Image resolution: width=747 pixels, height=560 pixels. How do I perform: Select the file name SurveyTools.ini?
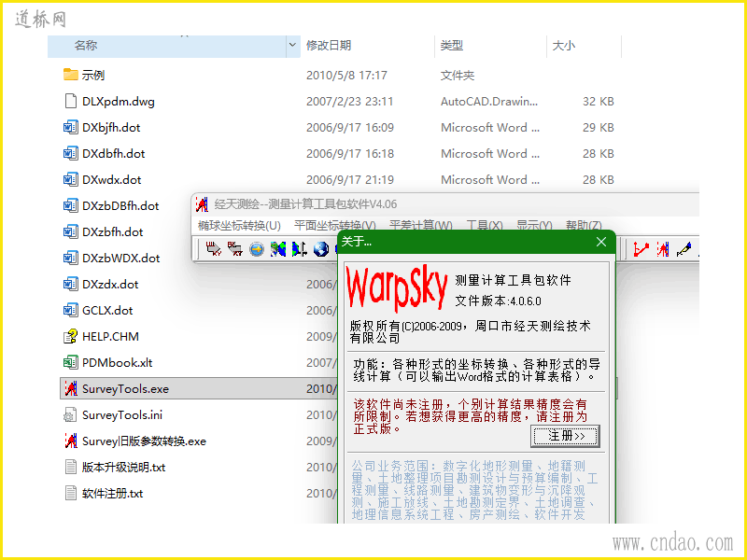point(122,415)
